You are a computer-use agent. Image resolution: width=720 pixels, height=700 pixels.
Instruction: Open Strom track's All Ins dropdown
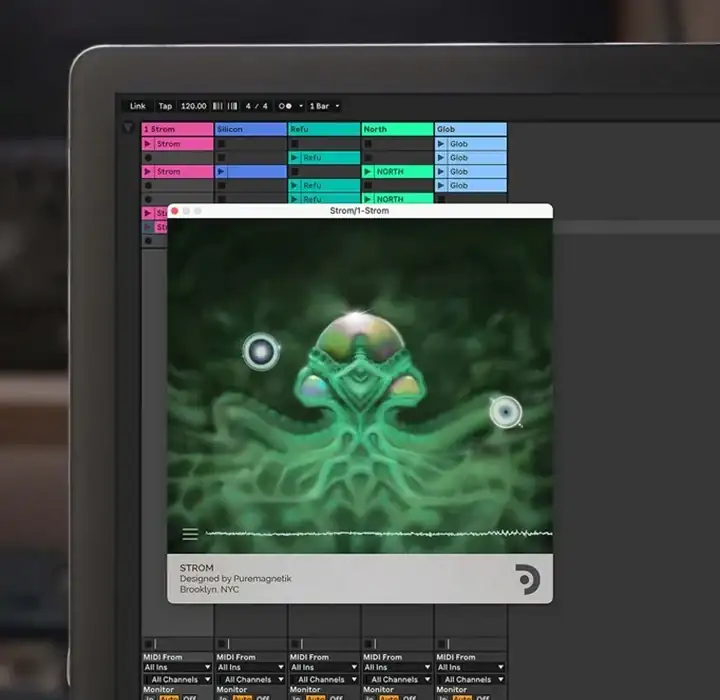coord(177,667)
